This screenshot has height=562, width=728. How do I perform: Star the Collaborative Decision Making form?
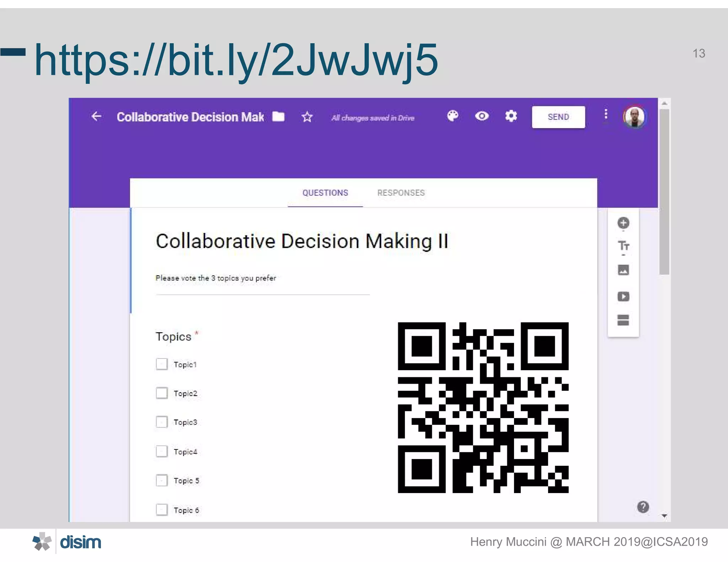click(x=307, y=117)
